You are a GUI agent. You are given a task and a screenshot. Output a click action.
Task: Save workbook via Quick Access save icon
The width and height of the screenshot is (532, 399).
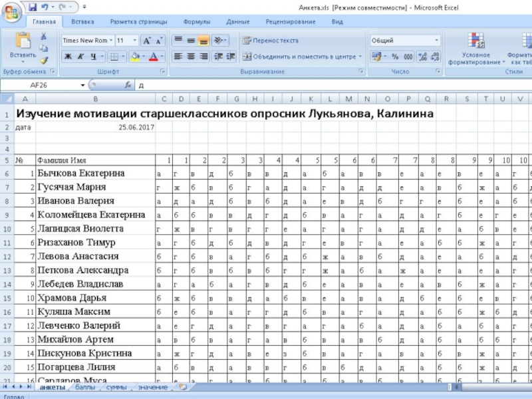tap(32, 7)
